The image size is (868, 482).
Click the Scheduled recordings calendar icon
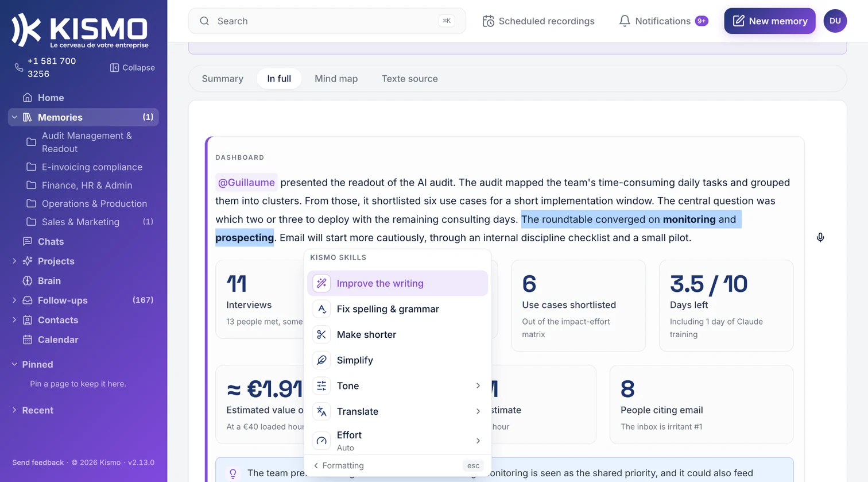488,21
